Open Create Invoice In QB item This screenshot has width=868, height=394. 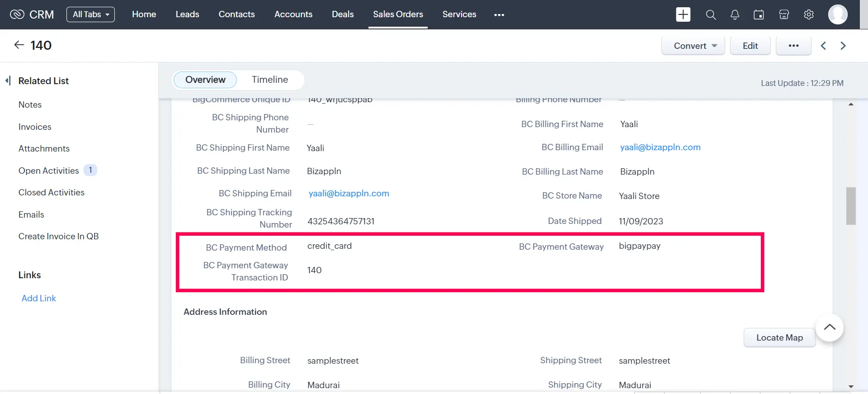(58, 236)
